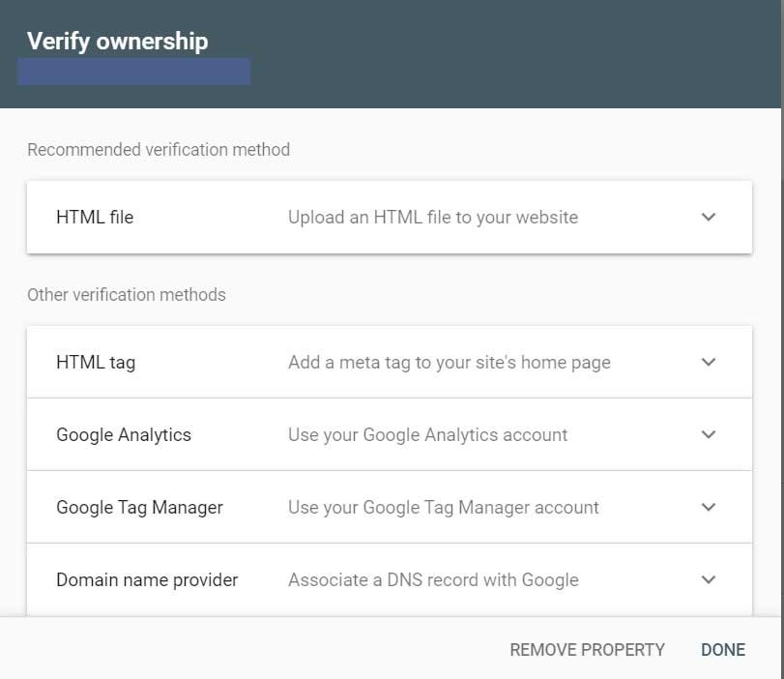Click REMOVE PROPERTY

point(587,649)
